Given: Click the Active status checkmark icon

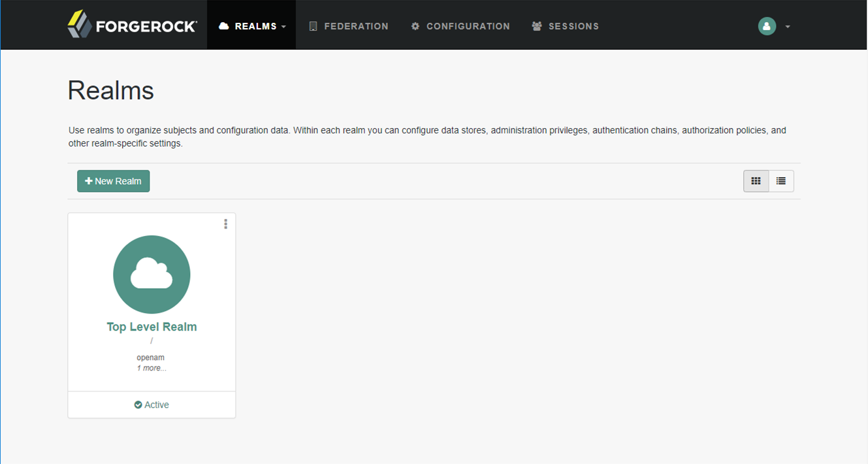Looking at the screenshot, I should click(137, 404).
